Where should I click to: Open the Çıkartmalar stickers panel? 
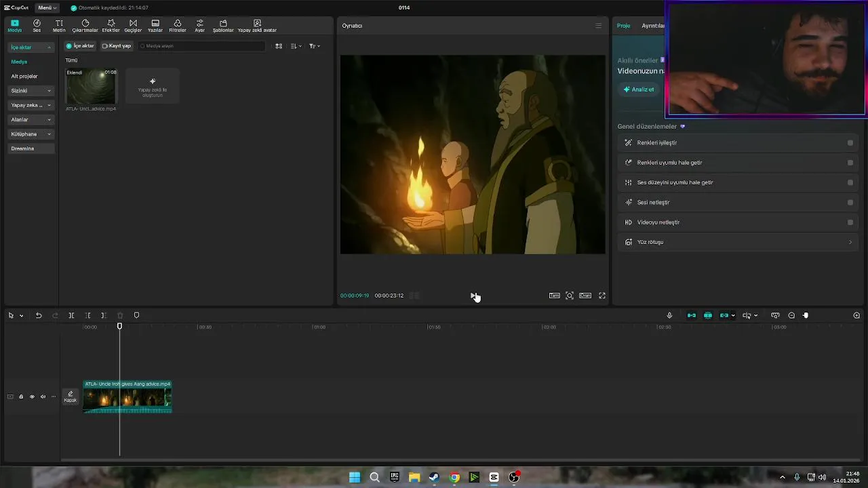pos(85,26)
